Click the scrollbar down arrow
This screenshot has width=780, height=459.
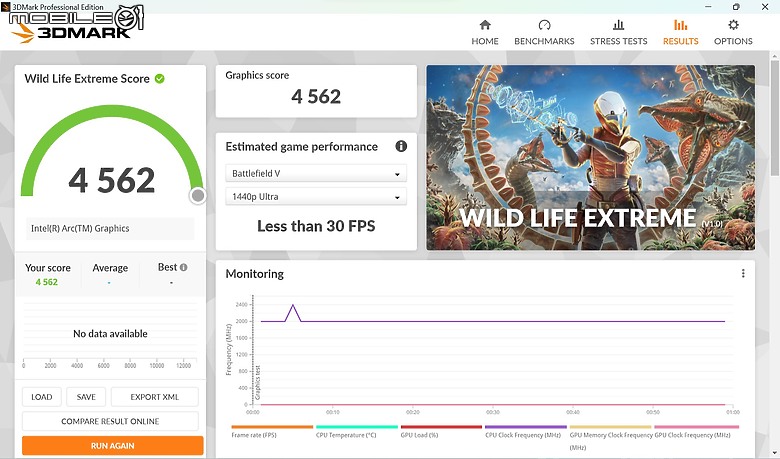tap(775, 454)
